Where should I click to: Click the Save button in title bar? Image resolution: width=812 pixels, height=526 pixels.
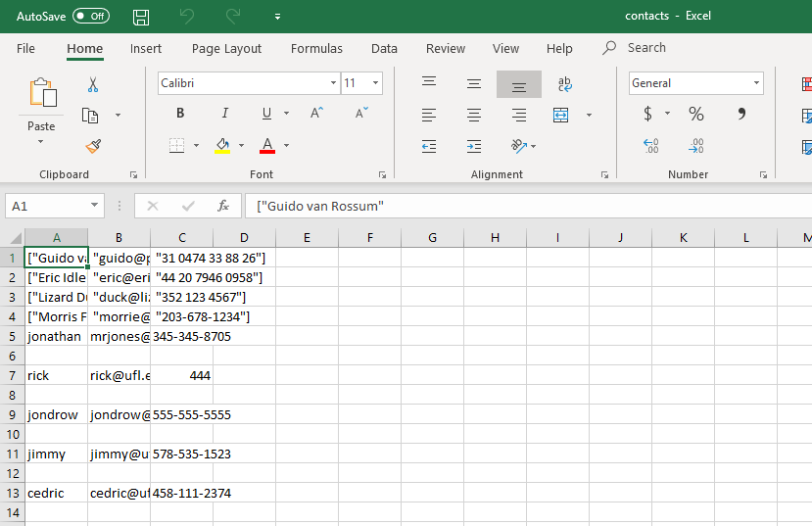[x=141, y=17]
